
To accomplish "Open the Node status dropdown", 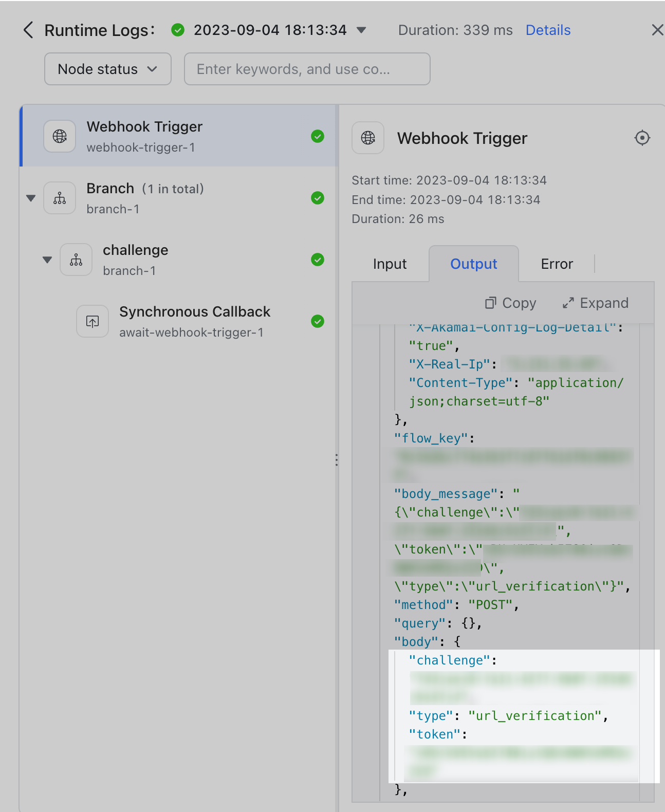I will point(107,69).
